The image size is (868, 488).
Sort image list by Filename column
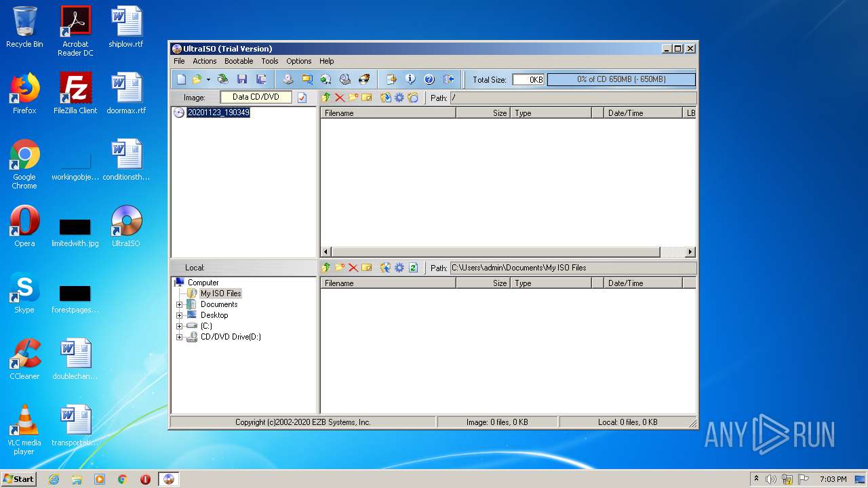tap(388, 113)
